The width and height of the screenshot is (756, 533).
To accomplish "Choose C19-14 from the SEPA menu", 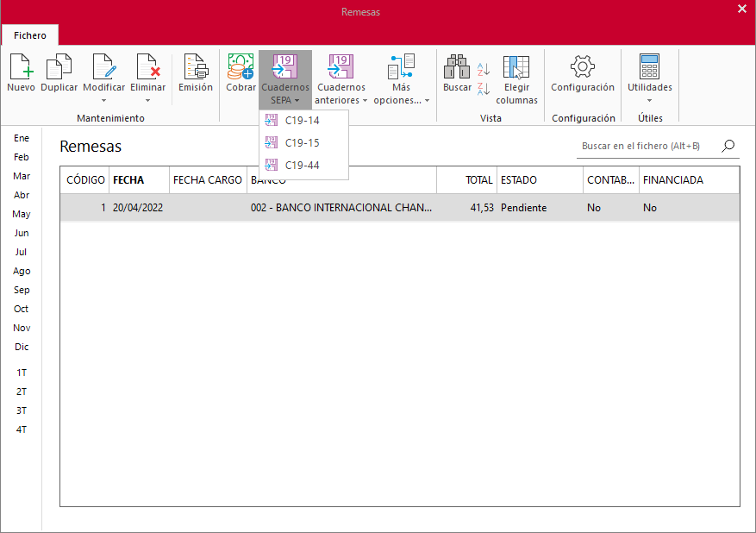I will [303, 121].
